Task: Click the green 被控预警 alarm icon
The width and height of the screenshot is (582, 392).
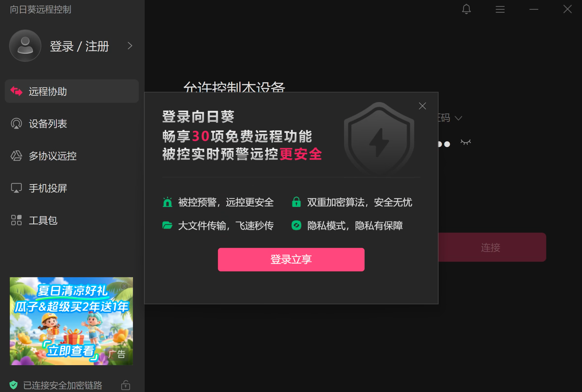Action: tap(168, 202)
